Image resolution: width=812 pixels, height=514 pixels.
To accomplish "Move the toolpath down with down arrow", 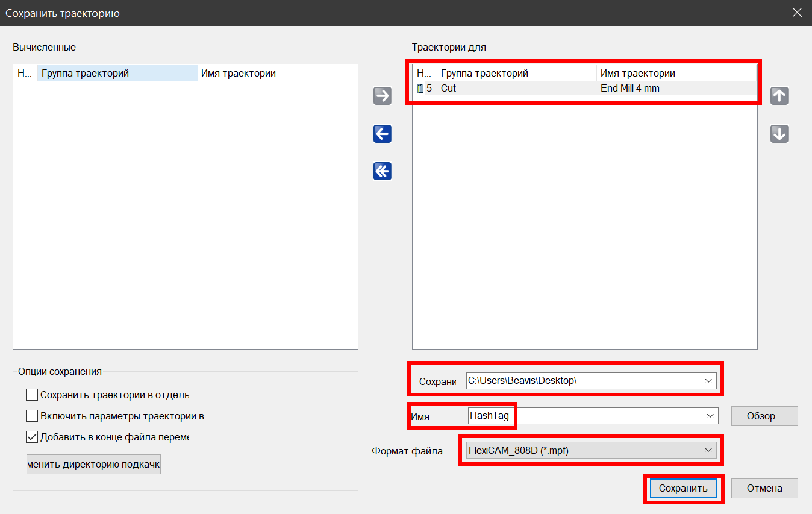I will [x=779, y=134].
